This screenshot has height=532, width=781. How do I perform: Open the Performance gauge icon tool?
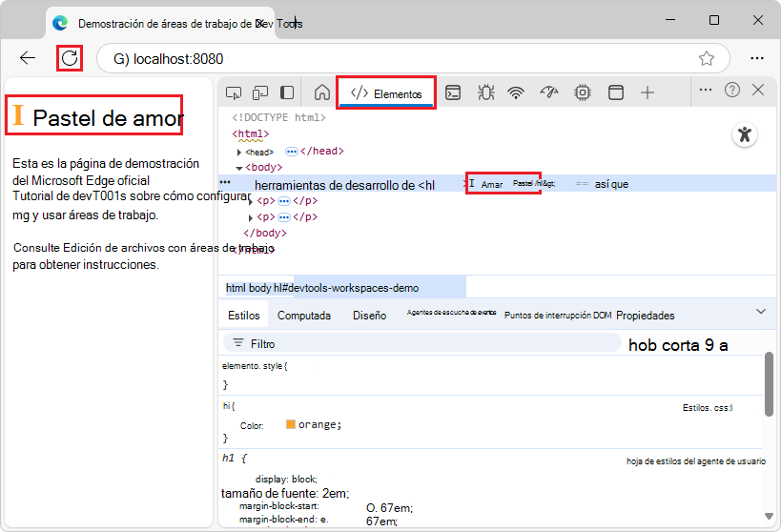click(x=549, y=92)
